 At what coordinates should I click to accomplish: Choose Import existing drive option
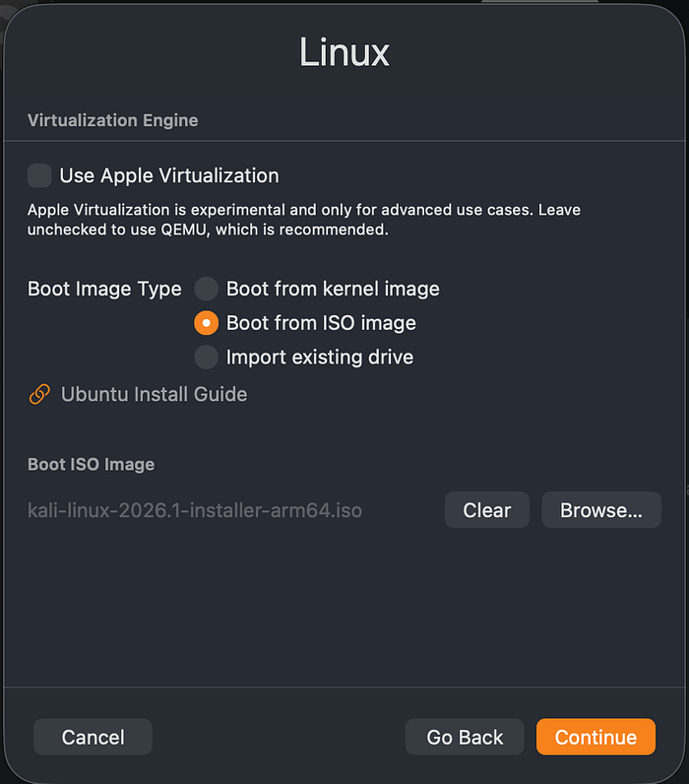coord(207,357)
